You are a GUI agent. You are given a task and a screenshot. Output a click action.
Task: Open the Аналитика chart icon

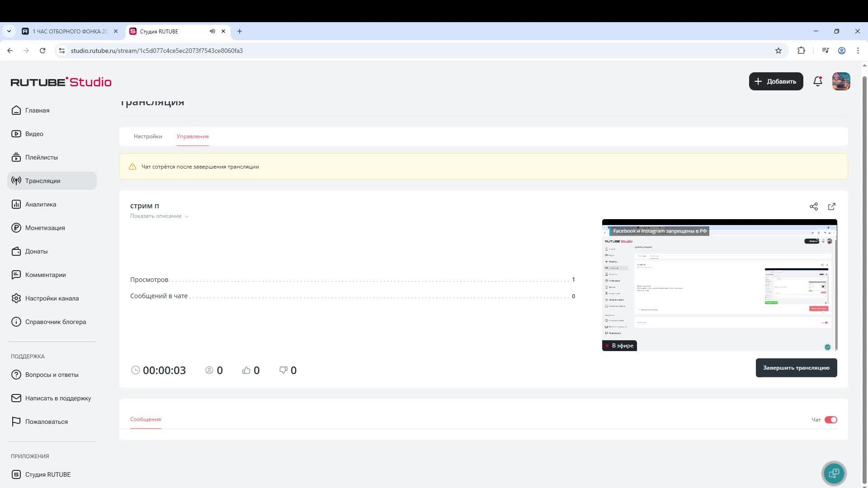coord(16,204)
